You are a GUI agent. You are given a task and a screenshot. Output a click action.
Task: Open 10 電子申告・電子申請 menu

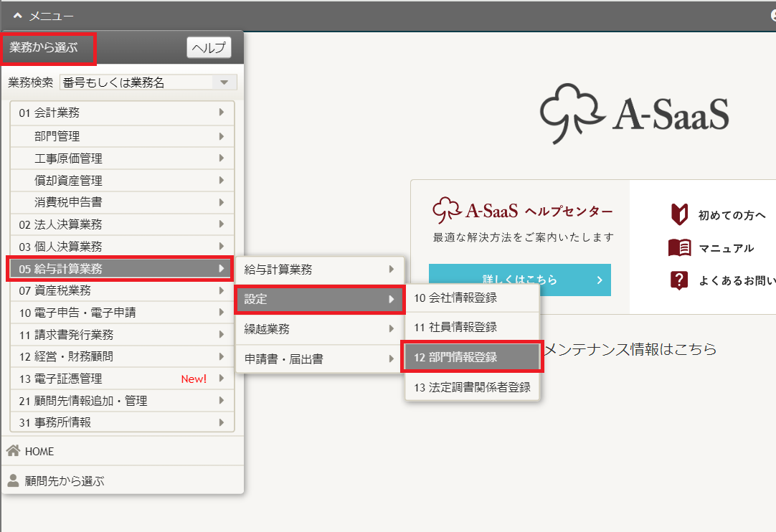pos(122,313)
